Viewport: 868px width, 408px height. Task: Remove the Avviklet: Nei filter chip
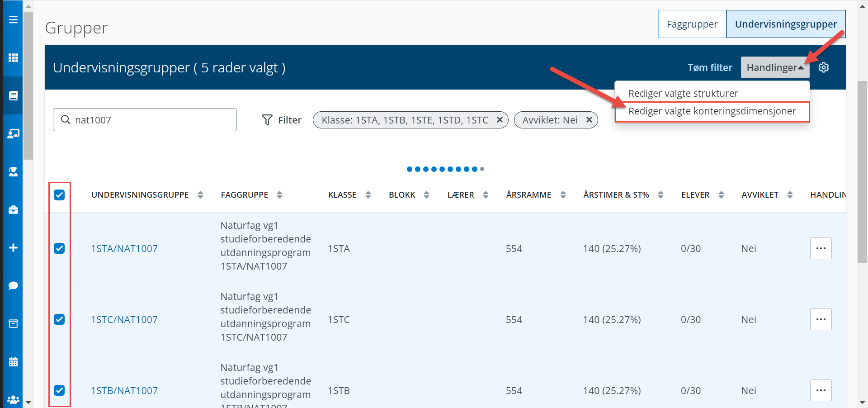[x=589, y=119]
